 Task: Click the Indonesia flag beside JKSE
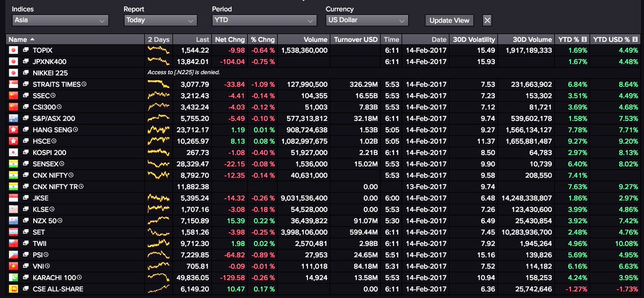click(14, 198)
